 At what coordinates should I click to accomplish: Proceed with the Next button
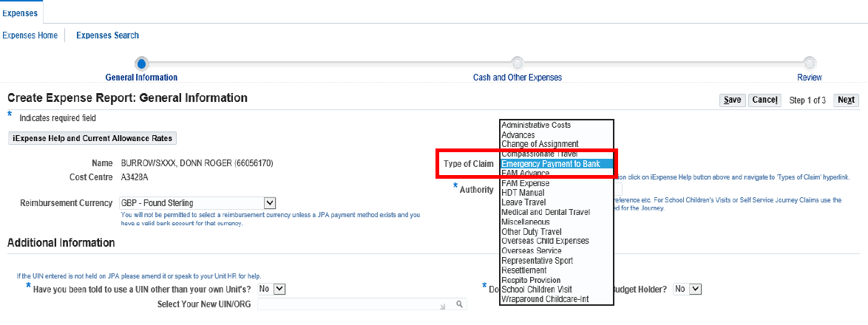(846, 100)
